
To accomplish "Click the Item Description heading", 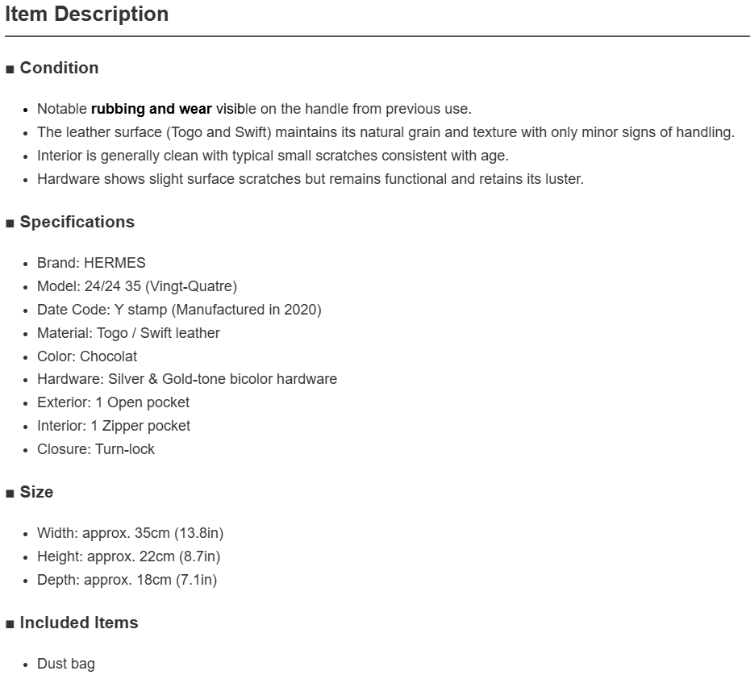I will [x=86, y=14].
